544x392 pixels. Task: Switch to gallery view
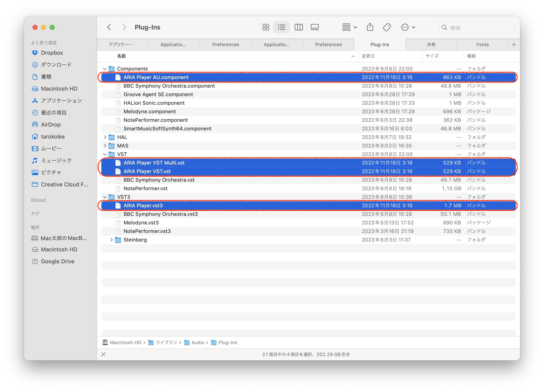pyautogui.click(x=315, y=27)
